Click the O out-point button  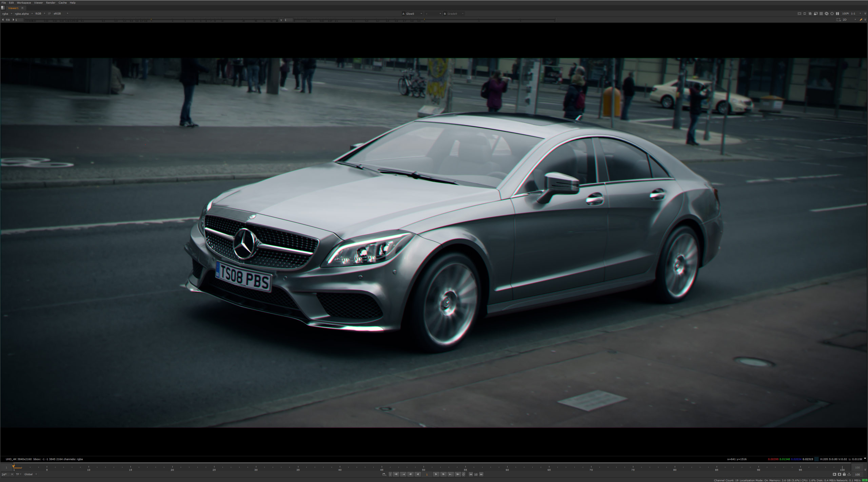[x=463, y=474]
